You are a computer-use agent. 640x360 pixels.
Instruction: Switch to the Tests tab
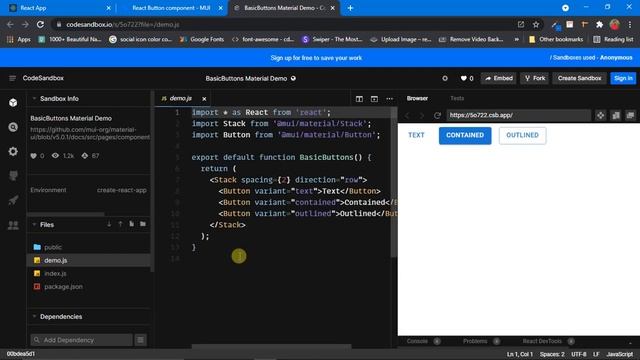click(457, 98)
